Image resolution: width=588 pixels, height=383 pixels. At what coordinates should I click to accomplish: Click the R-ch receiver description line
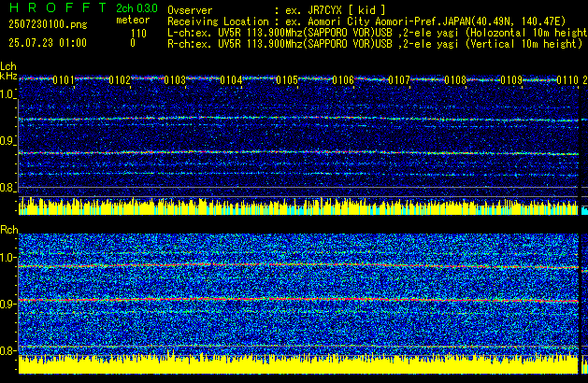[x=375, y=44]
